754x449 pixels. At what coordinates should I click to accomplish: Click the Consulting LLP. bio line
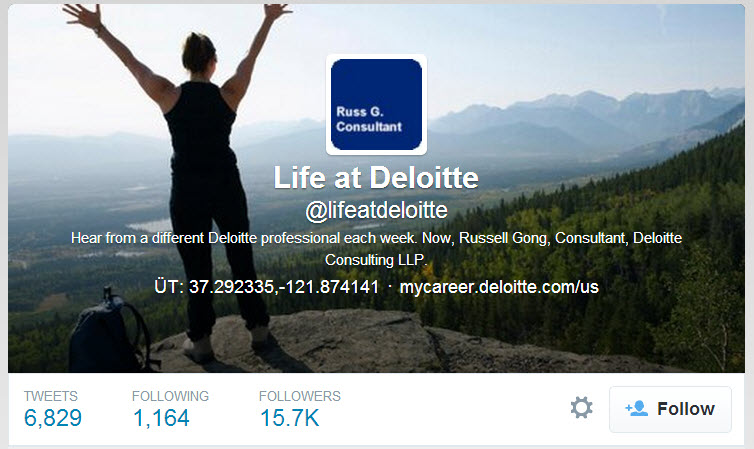(x=376, y=260)
